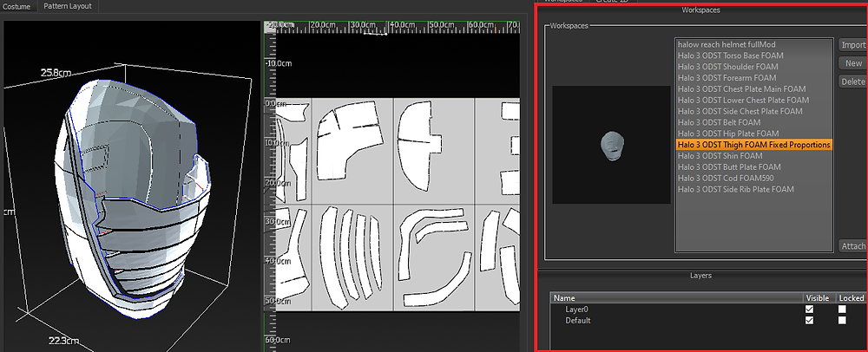Image resolution: width=868 pixels, height=352 pixels.
Task: Select the Layer0 row in Layers
Action: (x=708, y=310)
